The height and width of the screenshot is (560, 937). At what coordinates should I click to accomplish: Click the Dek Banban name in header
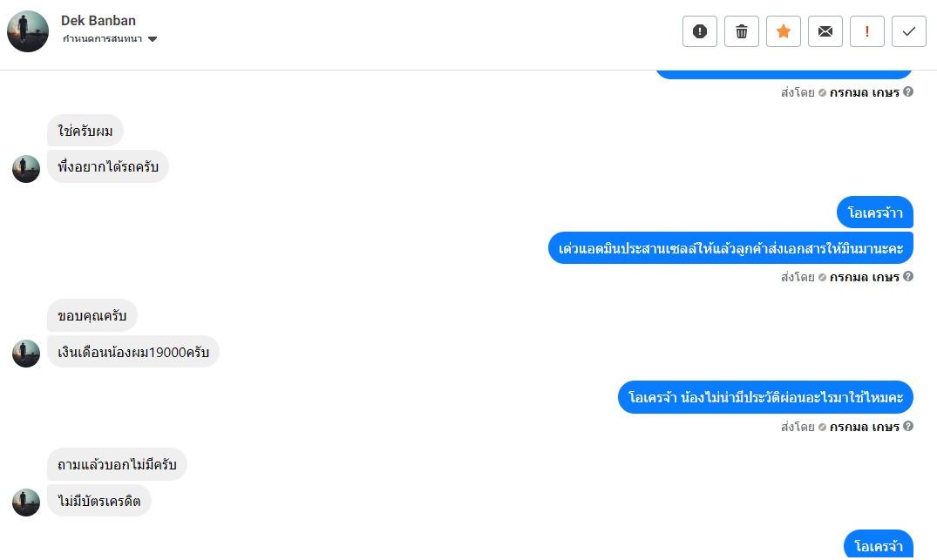click(98, 20)
